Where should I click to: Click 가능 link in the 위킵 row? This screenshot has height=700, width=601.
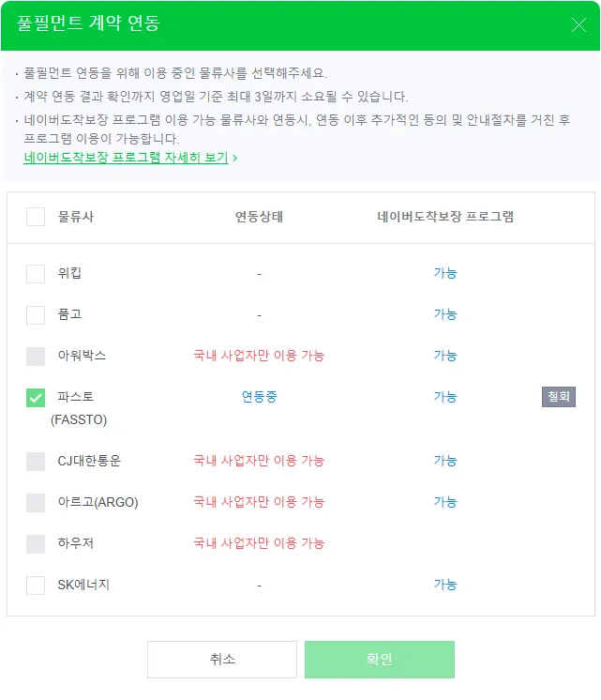pos(445,273)
